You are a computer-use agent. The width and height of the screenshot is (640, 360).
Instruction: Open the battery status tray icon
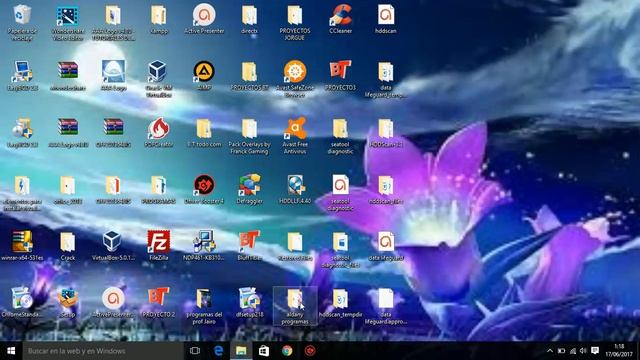point(562,351)
